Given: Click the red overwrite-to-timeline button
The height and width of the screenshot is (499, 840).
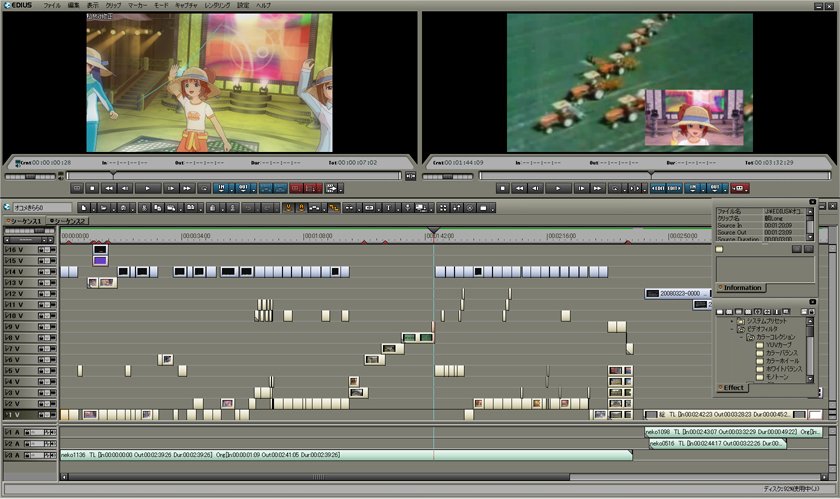Looking at the screenshot, I should click(x=311, y=188).
